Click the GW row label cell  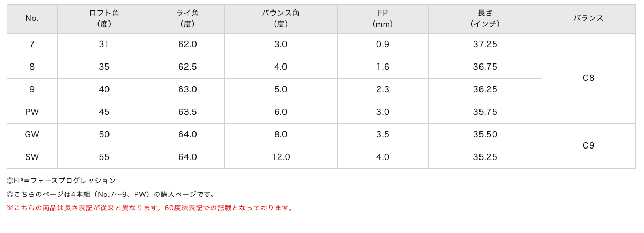(32, 134)
